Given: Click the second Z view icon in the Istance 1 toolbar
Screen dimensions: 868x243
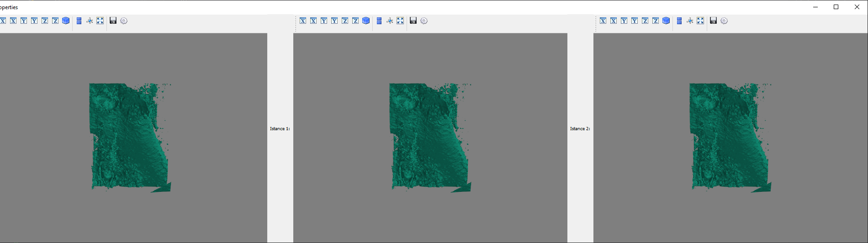Looking at the screenshot, I should pos(355,21).
